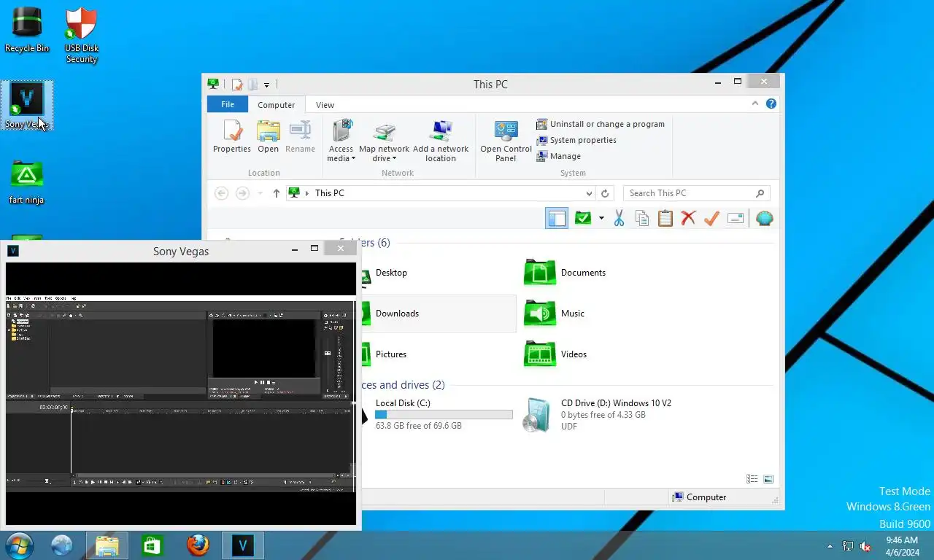Click the Search This PC field
The image size is (934, 560).
696,193
